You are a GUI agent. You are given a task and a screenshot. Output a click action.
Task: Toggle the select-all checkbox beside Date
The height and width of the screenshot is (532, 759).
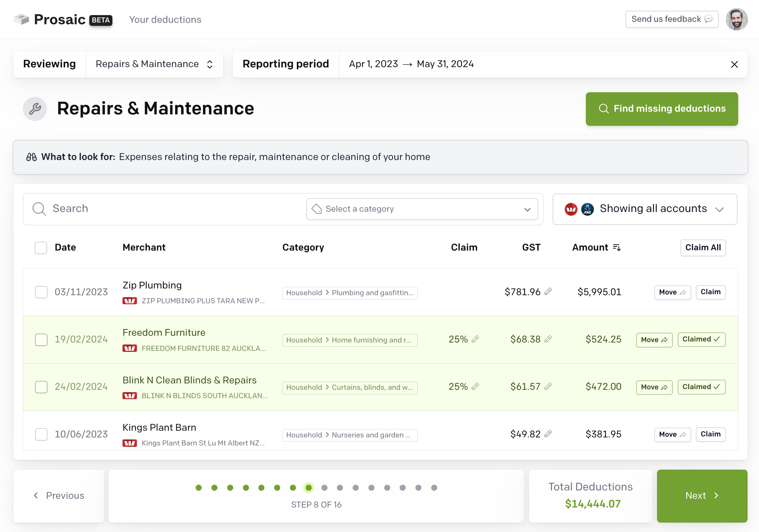click(x=41, y=248)
